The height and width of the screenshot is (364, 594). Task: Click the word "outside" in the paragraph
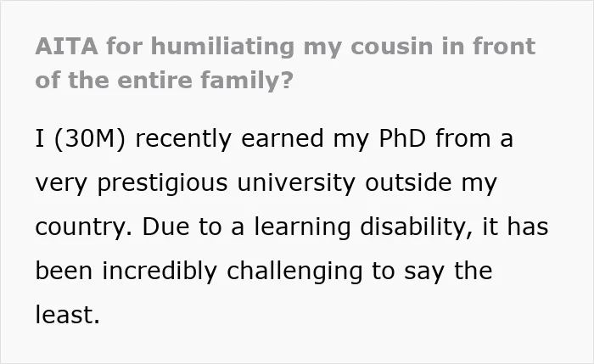(x=408, y=182)
